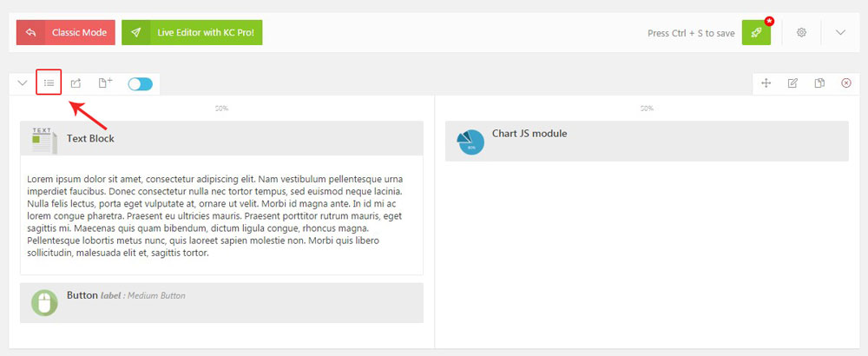Expand the top-right chevron dropdown

click(840, 33)
